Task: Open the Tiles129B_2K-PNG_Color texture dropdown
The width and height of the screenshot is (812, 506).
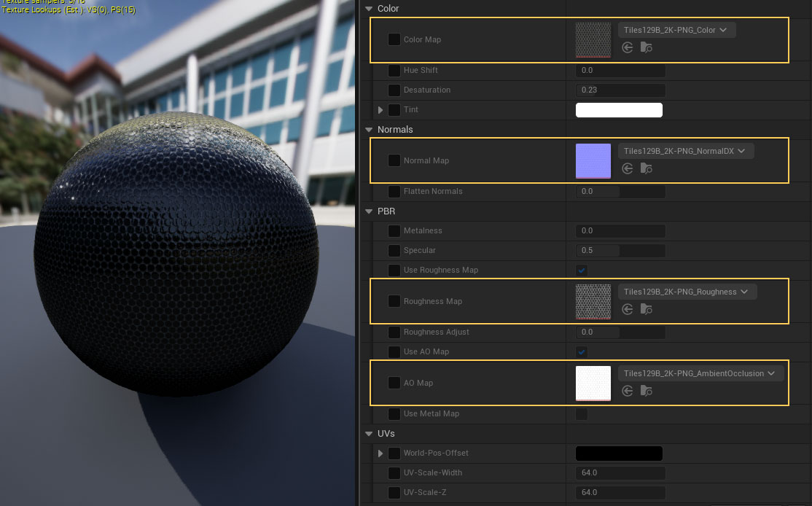Action: (676, 30)
